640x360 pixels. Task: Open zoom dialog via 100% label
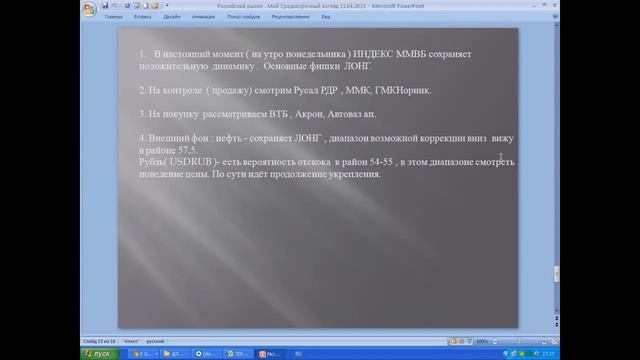(x=482, y=341)
